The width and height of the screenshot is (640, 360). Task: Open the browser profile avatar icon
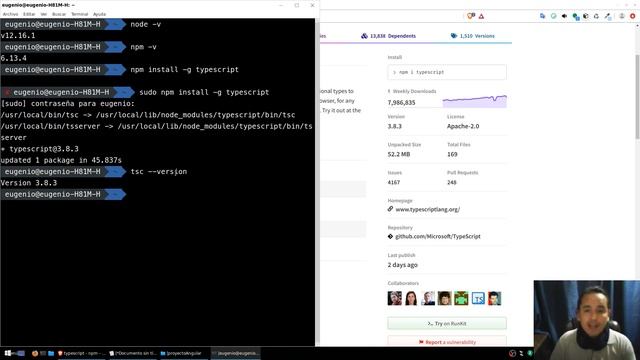click(x=622, y=16)
